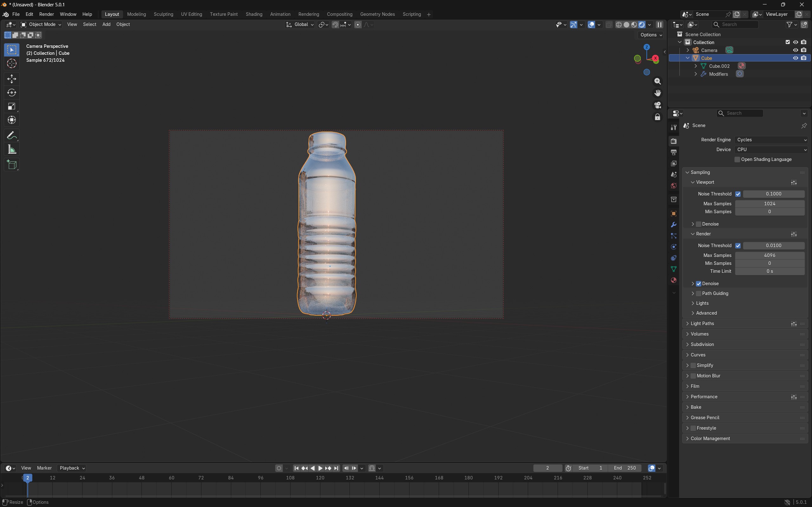Click the viewport Options button
812x507 pixels.
coord(651,35)
